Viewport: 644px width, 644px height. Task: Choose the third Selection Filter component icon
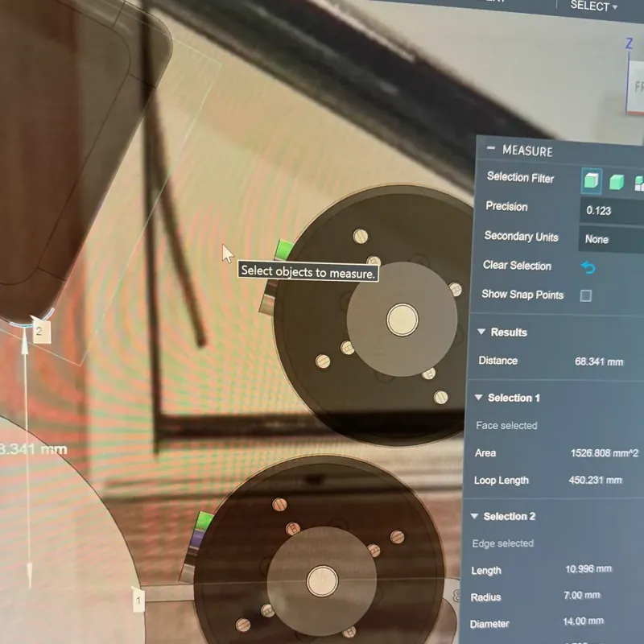tap(639, 184)
